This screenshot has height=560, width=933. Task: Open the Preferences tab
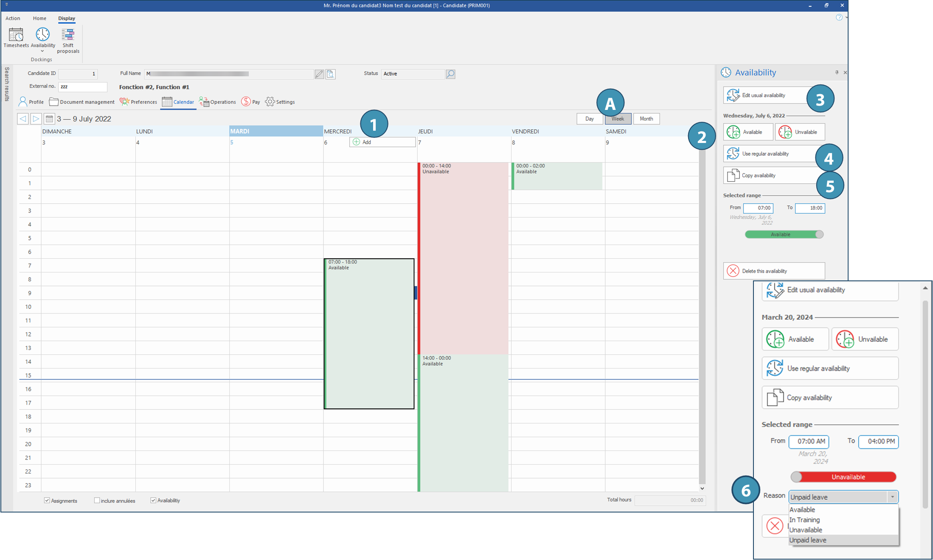click(138, 102)
